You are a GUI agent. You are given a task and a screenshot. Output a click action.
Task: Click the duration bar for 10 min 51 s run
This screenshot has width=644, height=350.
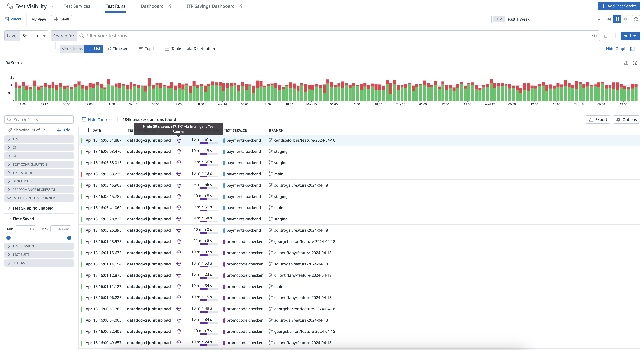point(209,143)
